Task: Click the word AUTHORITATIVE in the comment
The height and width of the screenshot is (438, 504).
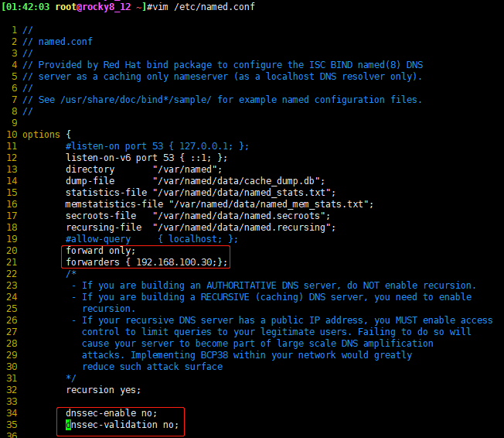Action: click(241, 286)
